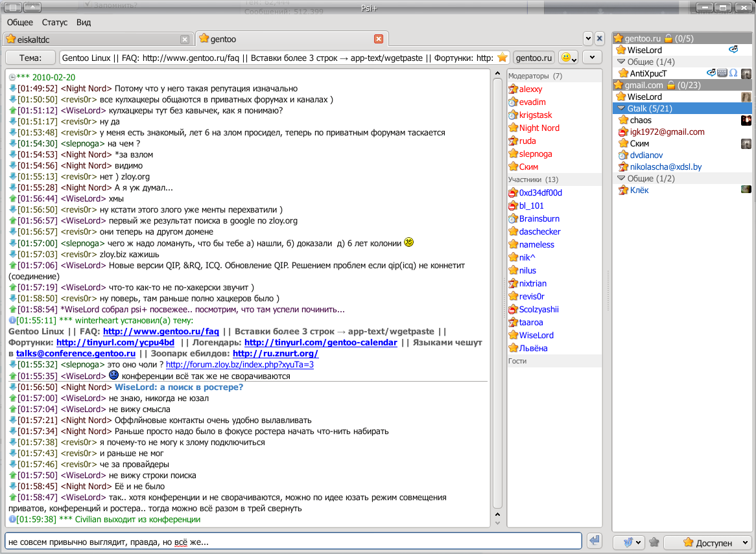Click the lock icon on gmail.com account

(670, 85)
